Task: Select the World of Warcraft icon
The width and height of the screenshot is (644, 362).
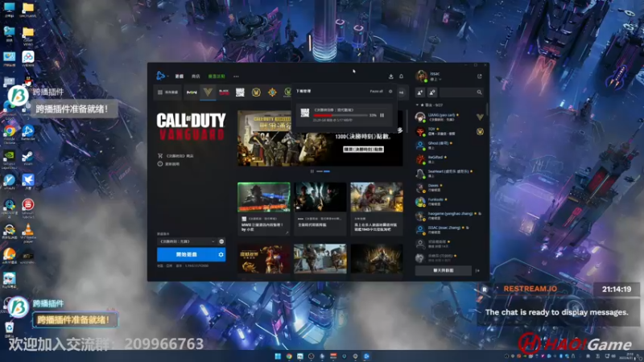Action: 256,93
